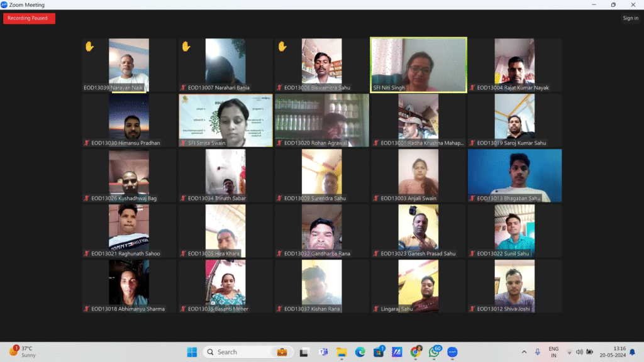Image resolution: width=644 pixels, height=362 pixels.
Task: Select SFI Smita Swain's video tile
Action: (x=225, y=120)
